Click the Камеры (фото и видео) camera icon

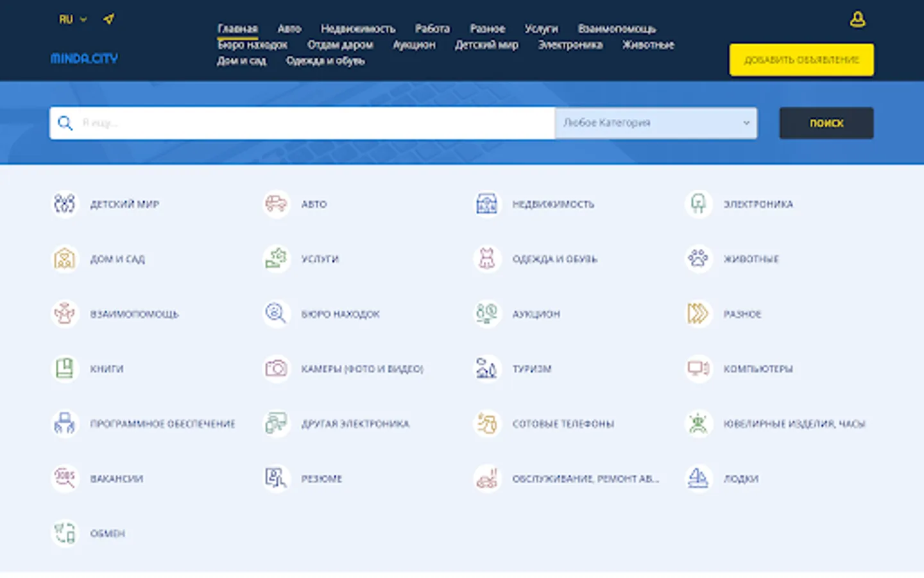coord(276,369)
